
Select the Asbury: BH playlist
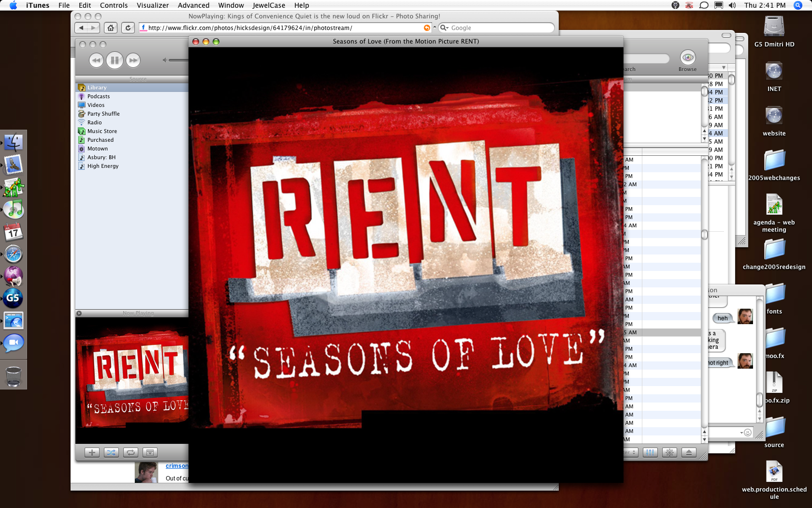(132, 157)
